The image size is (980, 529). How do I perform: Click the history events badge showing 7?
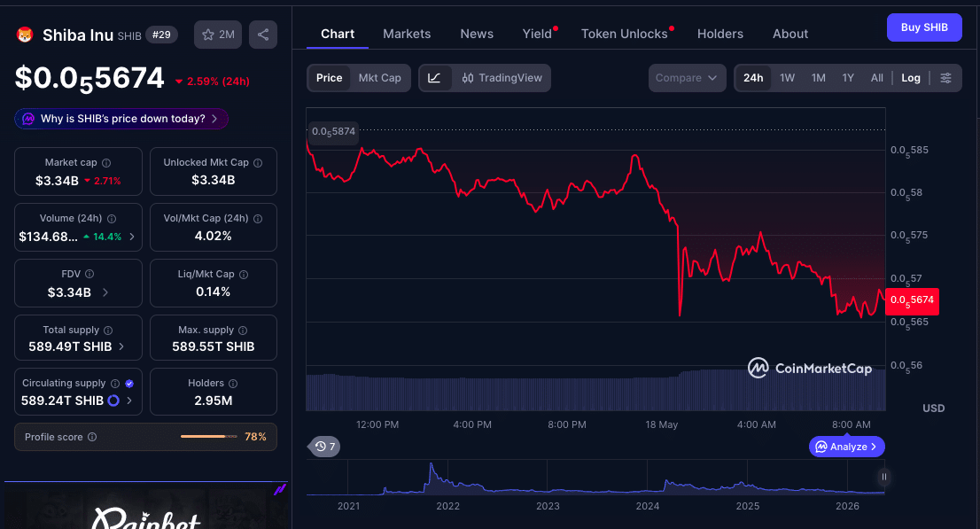click(x=324, y=447)
